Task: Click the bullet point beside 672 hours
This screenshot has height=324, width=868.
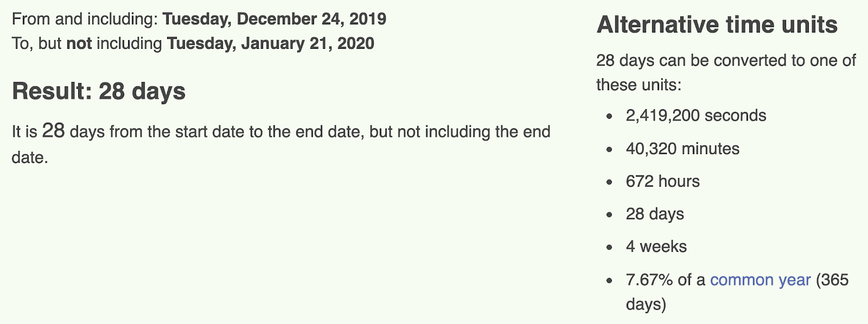Action: (610, 182)
